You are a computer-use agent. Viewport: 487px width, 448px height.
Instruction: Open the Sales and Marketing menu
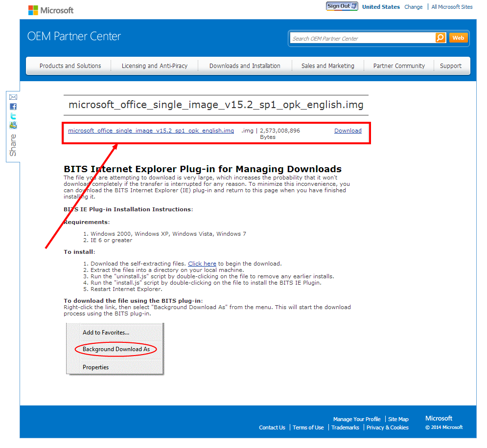[327, 66]
